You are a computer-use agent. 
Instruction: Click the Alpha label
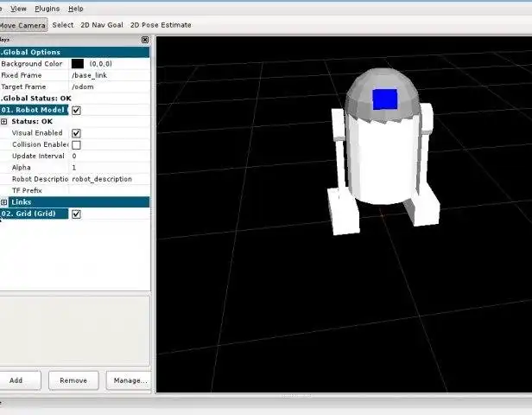coord(22,168)
